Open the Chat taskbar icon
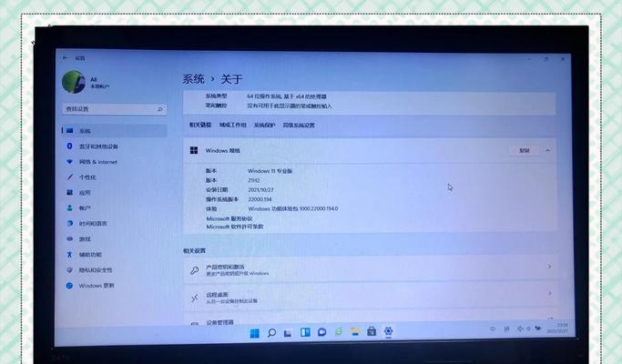 [x=321, y=332]
